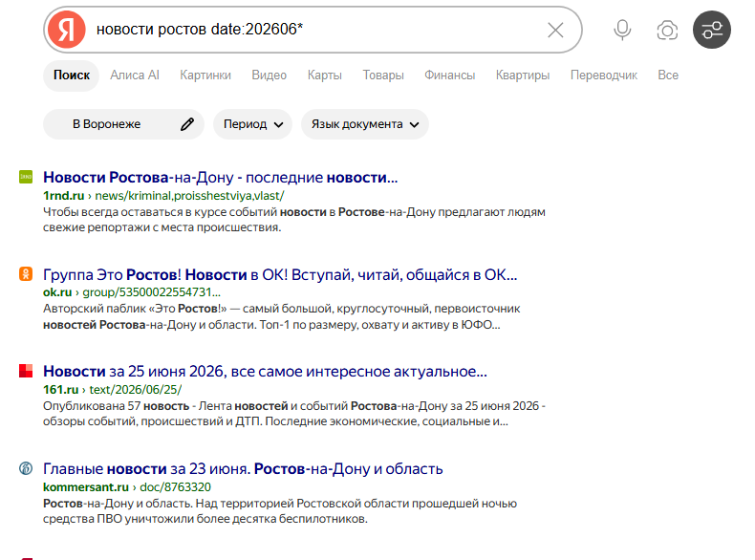Click snippet text about свежие репортажи
755x560 pixels.
pos(162,227)
